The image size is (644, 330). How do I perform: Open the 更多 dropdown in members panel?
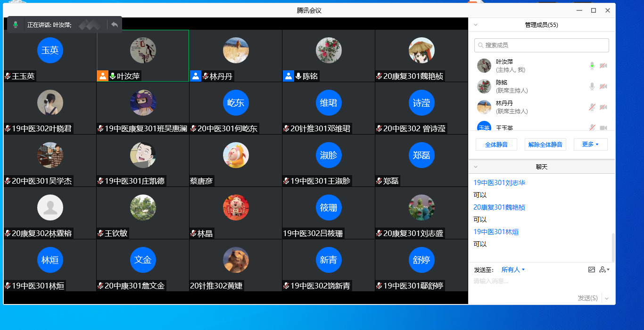590,144
